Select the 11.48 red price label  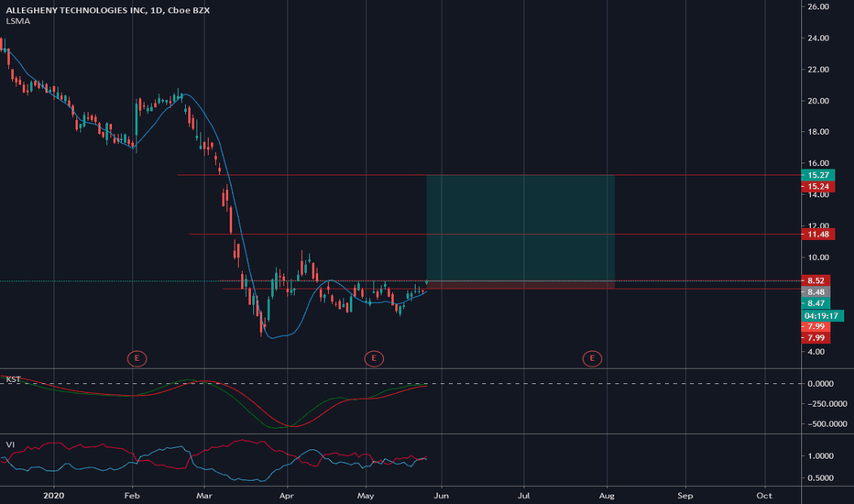(818, 235)
